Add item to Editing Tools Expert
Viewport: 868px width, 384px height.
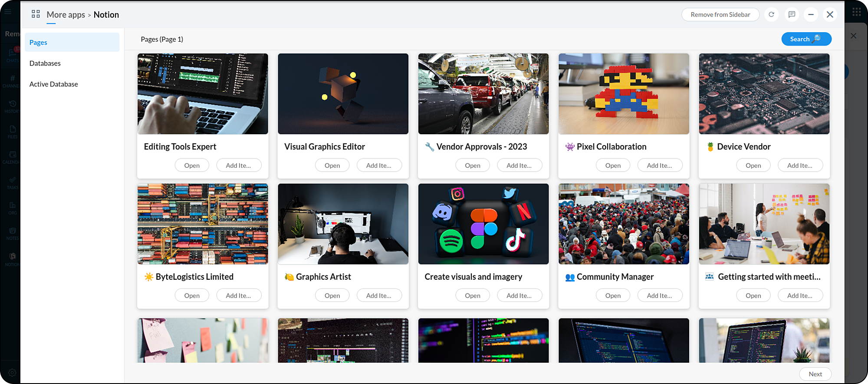tap(238, 166)
